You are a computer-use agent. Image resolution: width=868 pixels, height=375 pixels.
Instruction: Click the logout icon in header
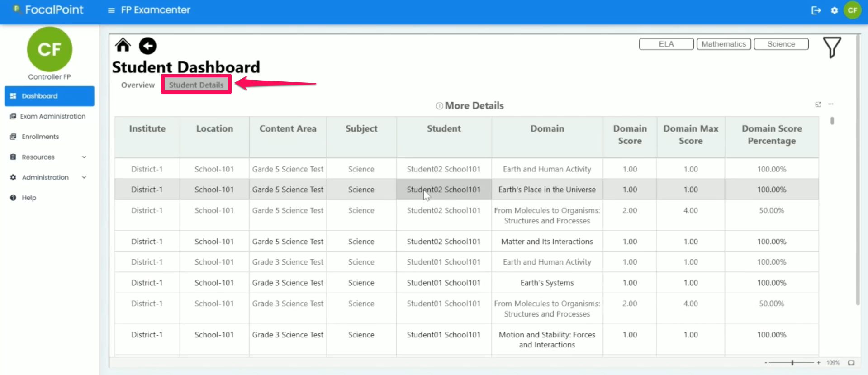[x=816, y=10]
